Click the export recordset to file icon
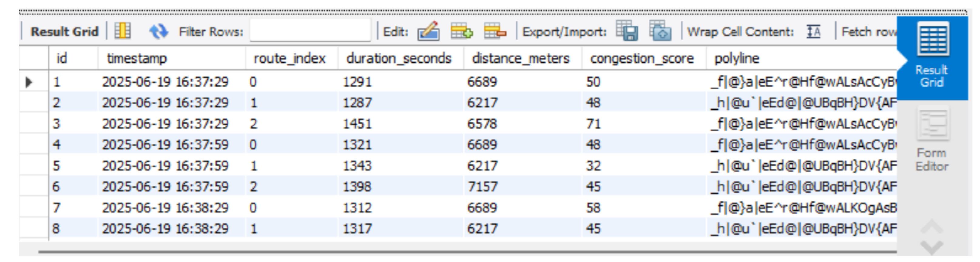980x262 pixels. [x=627, y=30]
